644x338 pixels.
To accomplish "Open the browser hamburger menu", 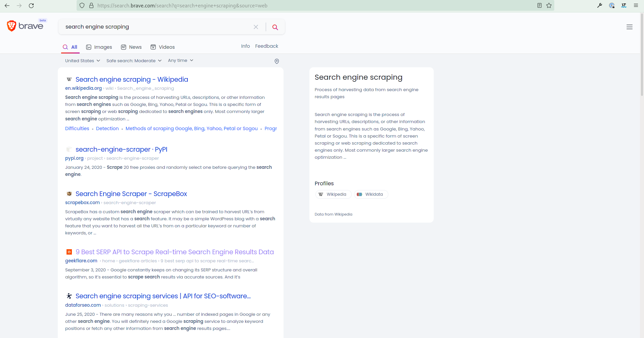I will point(636,5).
